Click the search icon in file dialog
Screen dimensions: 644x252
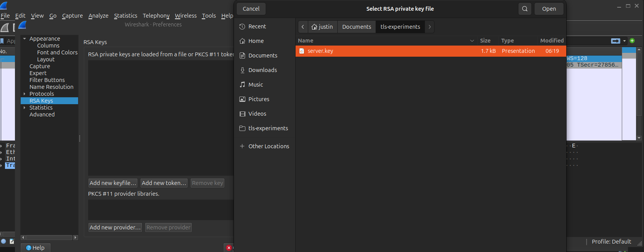[525, 9]
